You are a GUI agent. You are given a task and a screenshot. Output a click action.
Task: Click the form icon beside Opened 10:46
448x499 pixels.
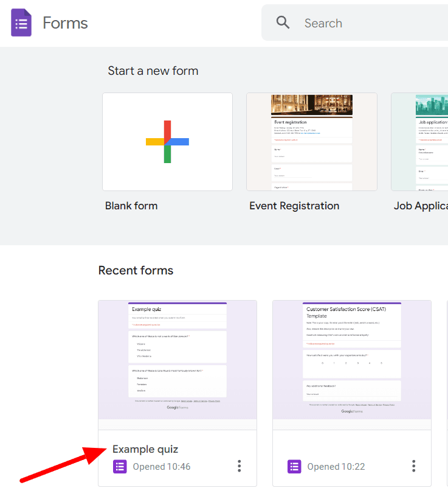click(120, 467)
